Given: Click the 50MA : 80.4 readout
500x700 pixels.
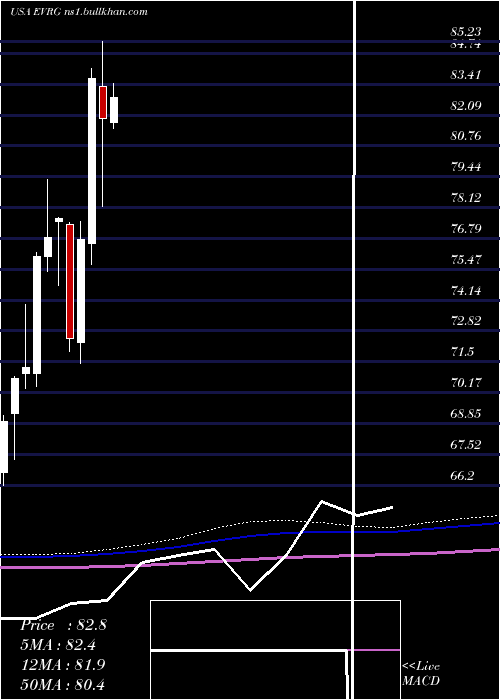Looking at the screenshot, I should point(63,684).
